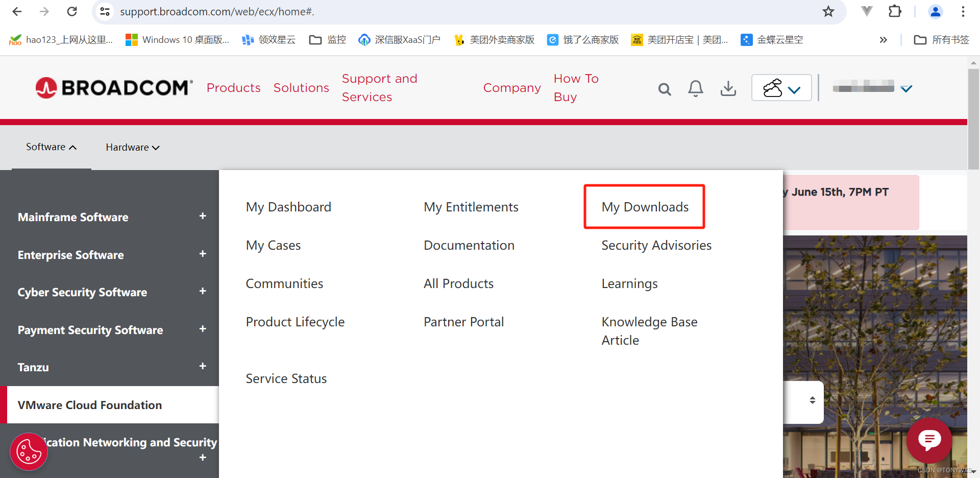The image size is (980, 478).
Task: Open the chat support bubble
Action: (x=929, y=440)
